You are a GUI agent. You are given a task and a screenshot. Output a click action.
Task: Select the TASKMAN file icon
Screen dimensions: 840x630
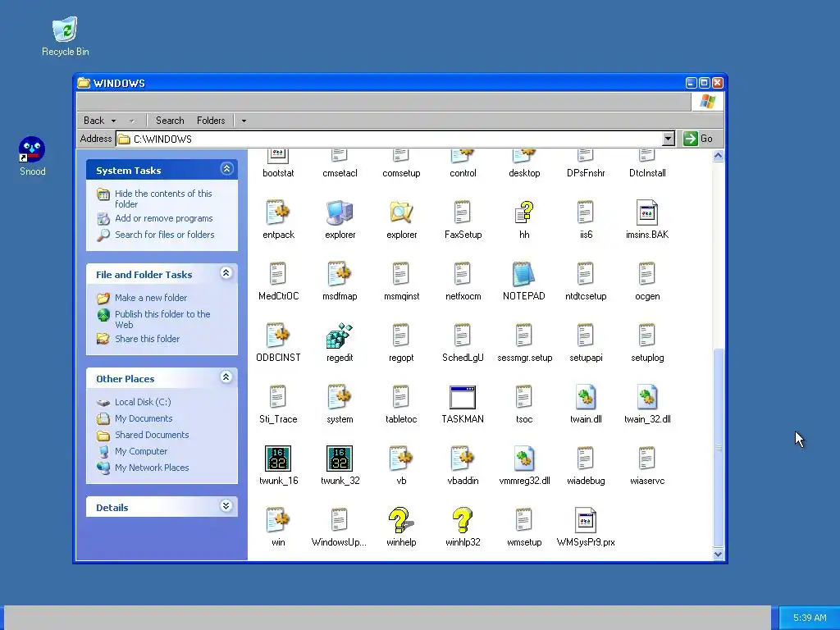click(x=463, y=398)
